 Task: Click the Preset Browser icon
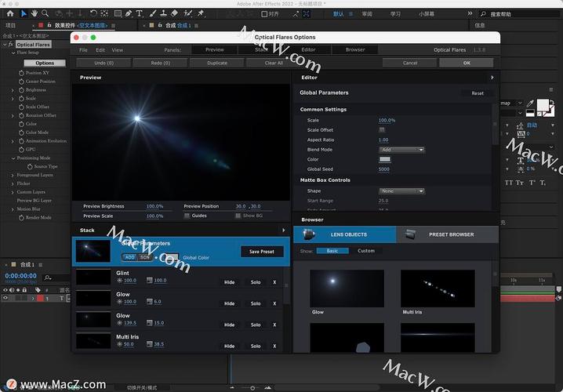(x=410, y=234)
